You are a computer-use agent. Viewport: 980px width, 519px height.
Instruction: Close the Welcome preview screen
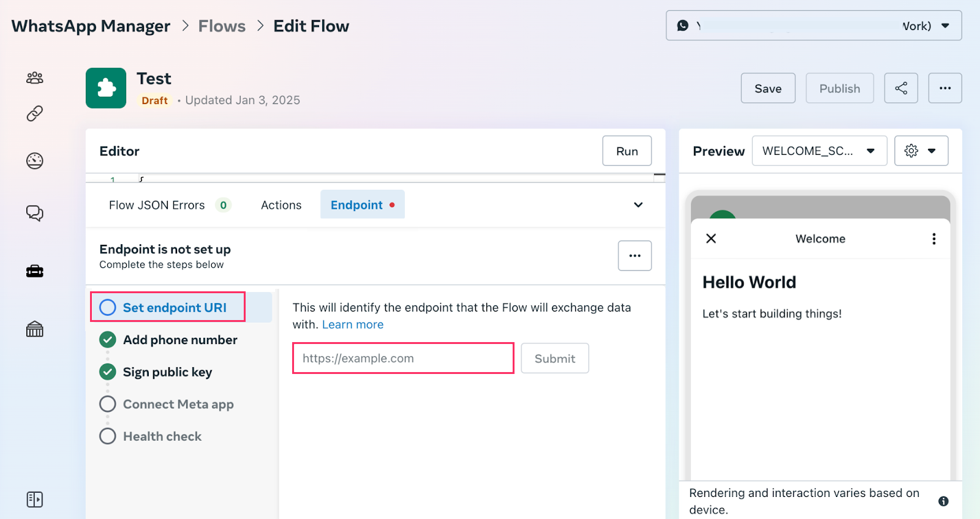[711, 238]
